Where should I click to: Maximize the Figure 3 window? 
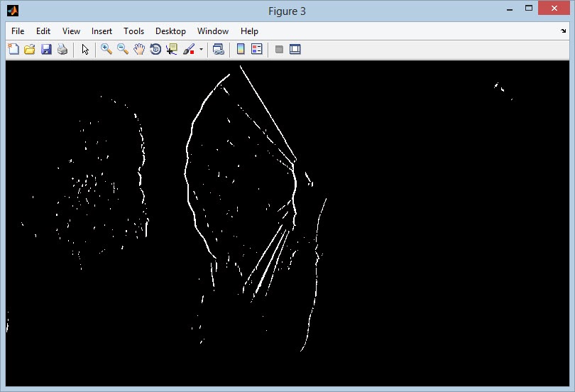[x=528, y=8]
